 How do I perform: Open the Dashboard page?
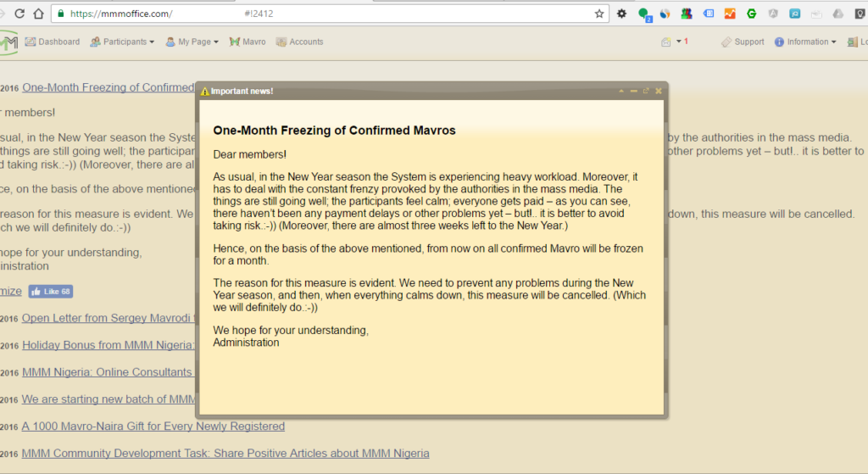point(53,42)
